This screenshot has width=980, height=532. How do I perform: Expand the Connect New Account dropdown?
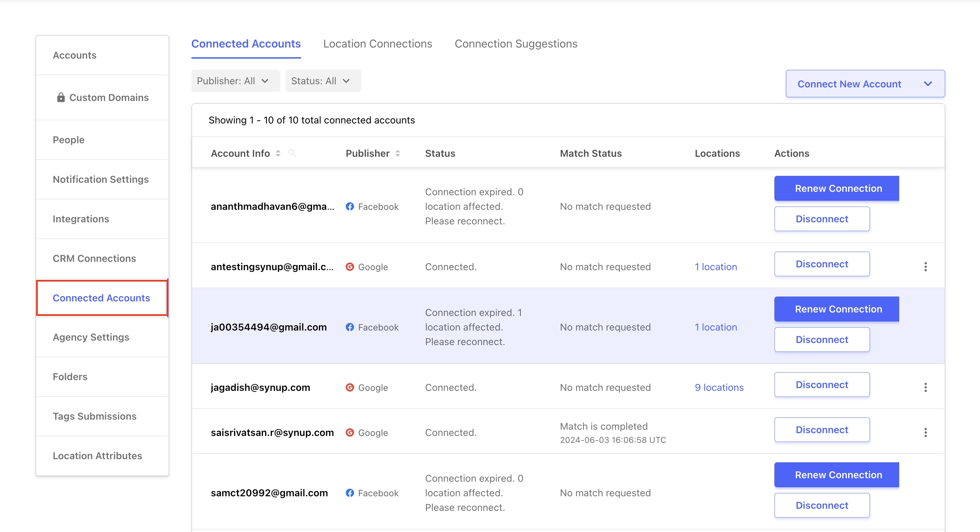pyautogui.click(x=865, y=84)
